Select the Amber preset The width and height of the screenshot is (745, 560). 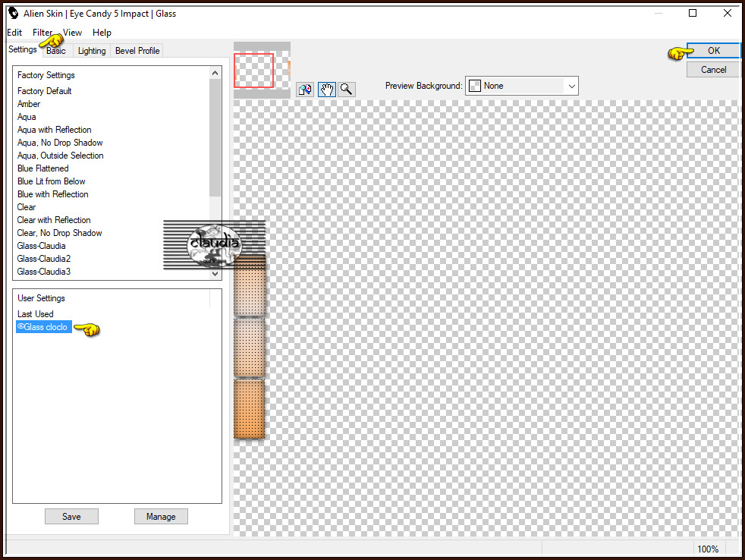pos(29,104)
